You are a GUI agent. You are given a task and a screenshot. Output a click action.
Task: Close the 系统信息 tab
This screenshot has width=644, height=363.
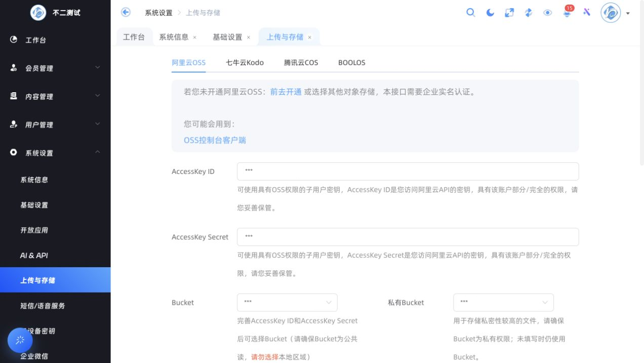point(195,38)
